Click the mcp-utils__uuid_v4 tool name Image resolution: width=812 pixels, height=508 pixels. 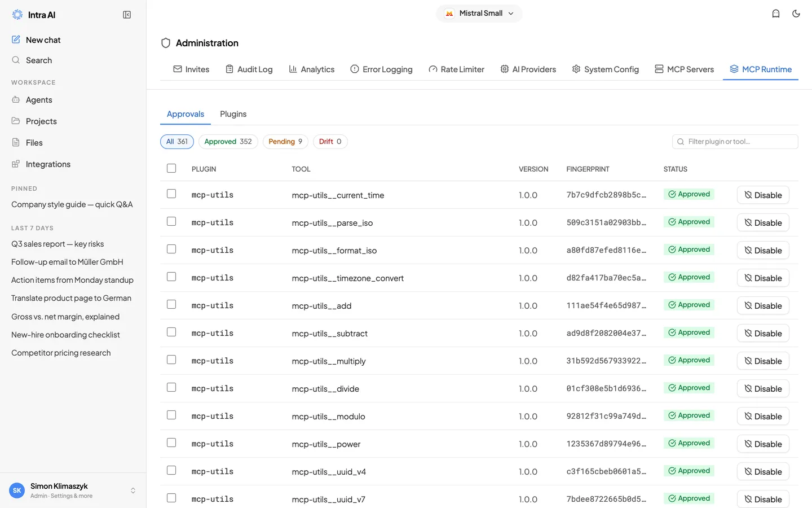[x=329, y=472]
